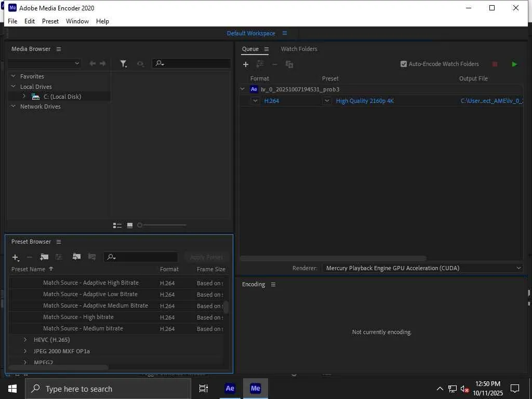The width and height of the screenshot is (532, 399).
Task: Click the red stop queue button
Action: pyautogui.click(x=495, y=64)
